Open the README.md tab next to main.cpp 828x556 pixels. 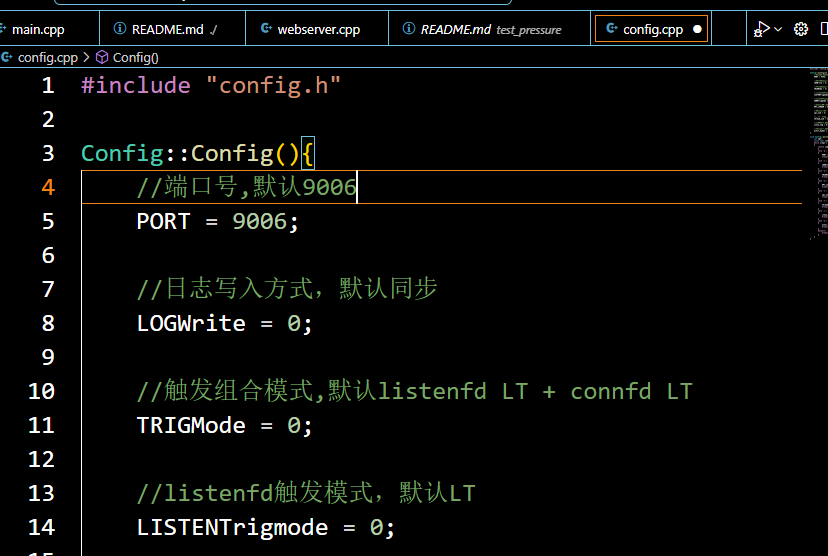click(x=172, y=30)
